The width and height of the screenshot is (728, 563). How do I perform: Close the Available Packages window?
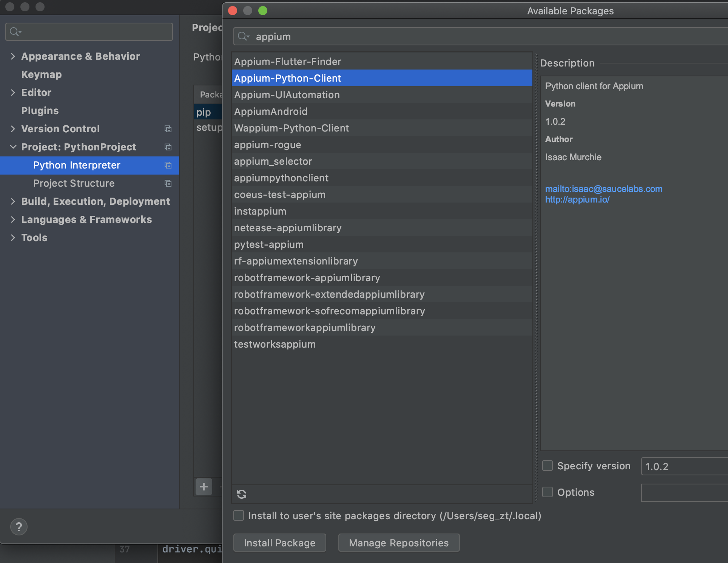tap(233, 11)
